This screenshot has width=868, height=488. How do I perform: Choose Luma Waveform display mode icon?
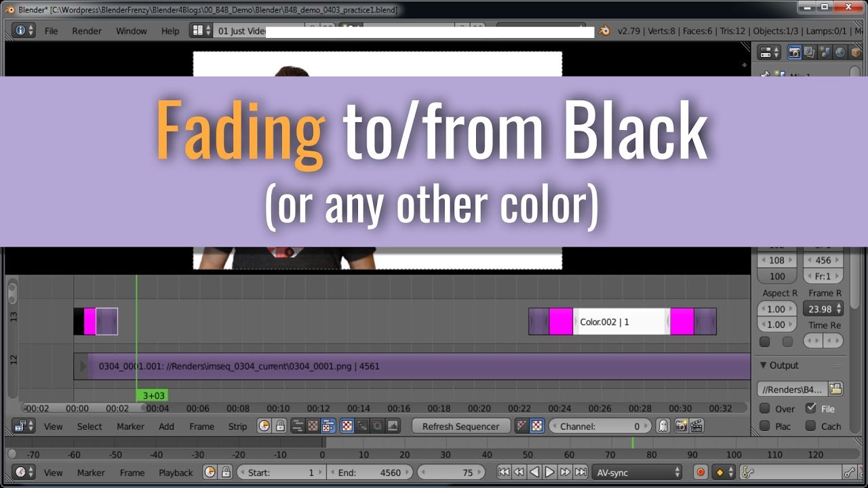point(363,426)
